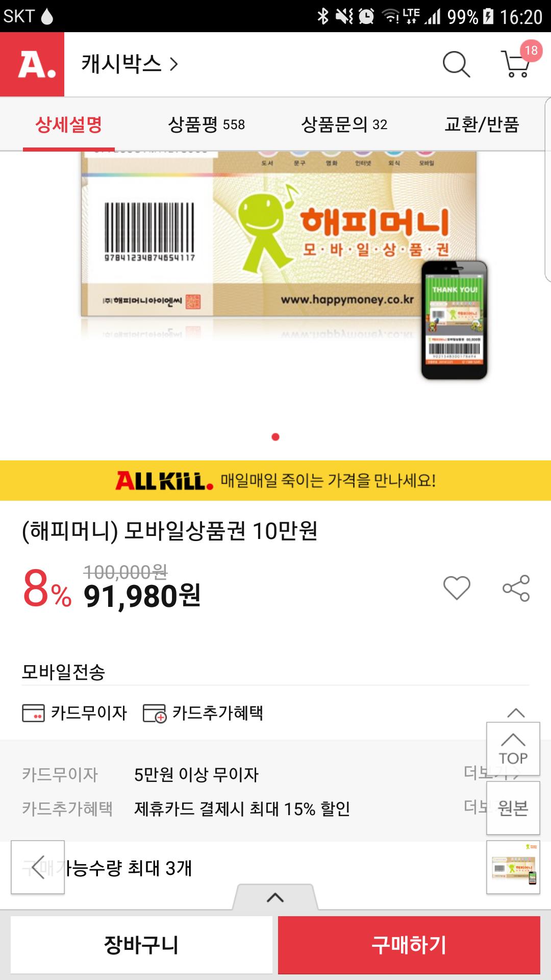Collapse card benefits section chevron
The height and width of the screenshot is (980, 551).
tap(516, 713)
